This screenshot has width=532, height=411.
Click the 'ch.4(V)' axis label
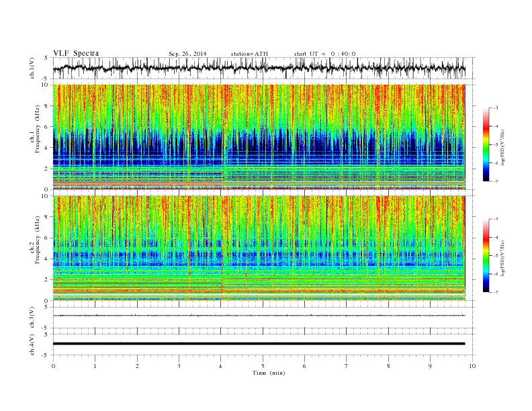tap(32, 345)
